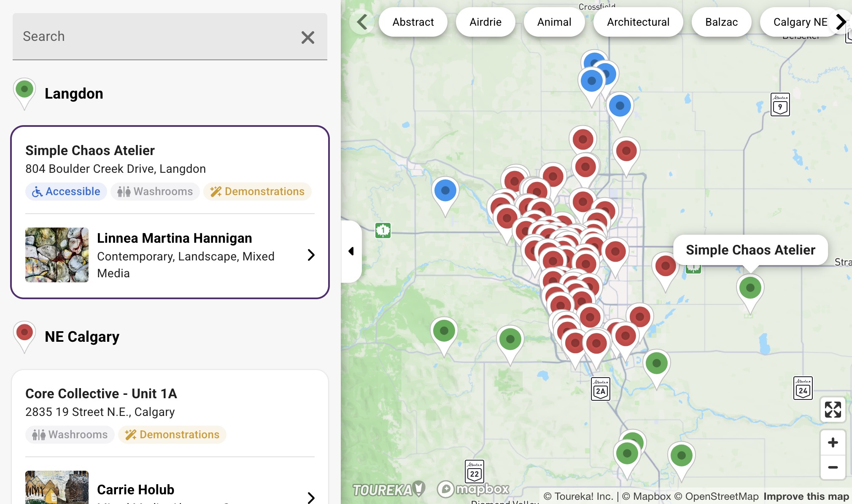852x504 pixels.
Task: Toggle the Architectural filter chip
Action: click(638, 22)
